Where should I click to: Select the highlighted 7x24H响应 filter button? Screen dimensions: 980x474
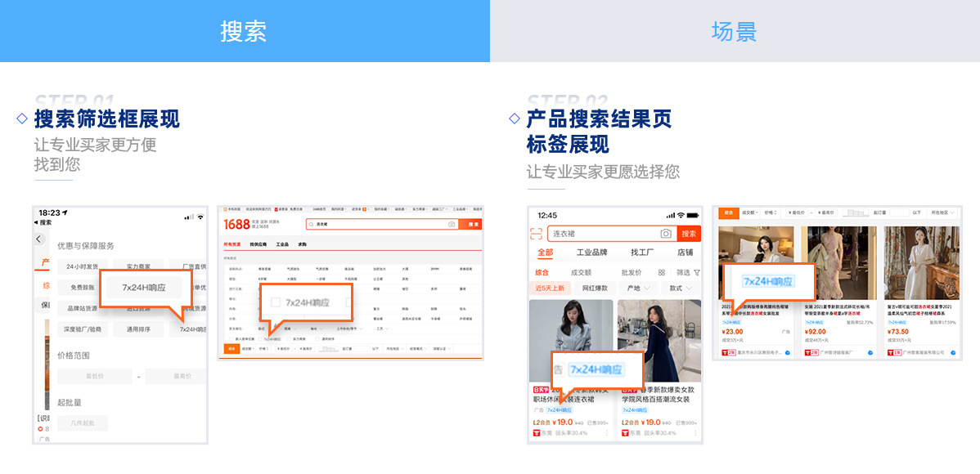[144, 288]
